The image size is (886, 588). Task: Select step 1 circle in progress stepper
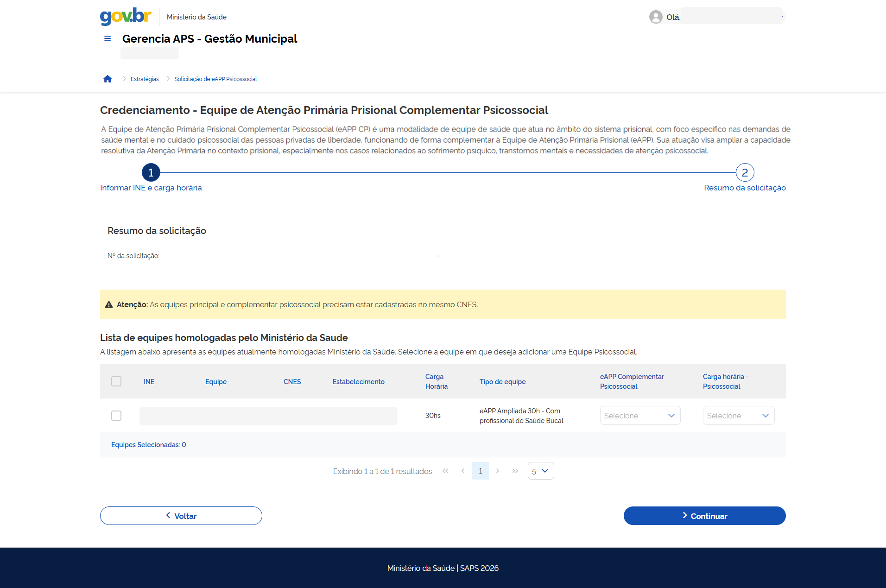click(151, 173)
